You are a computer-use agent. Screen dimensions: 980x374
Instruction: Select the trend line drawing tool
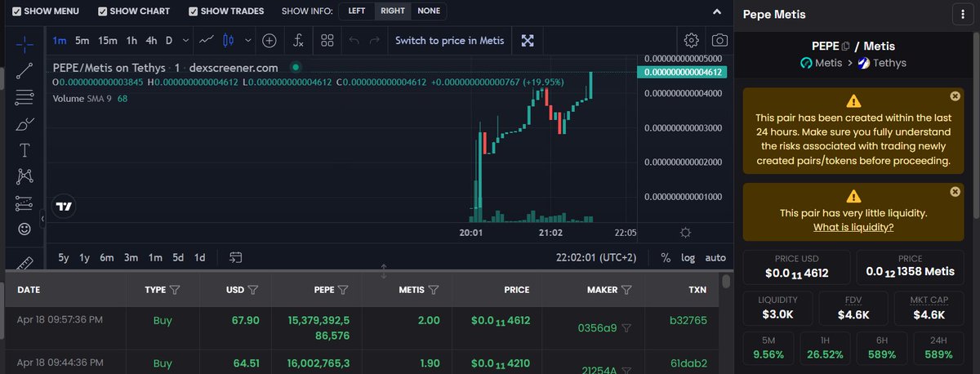tap(24, 69)
